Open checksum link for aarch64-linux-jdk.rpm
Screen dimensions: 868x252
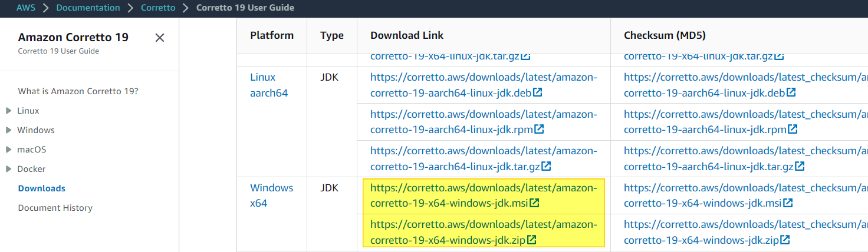pyautogui.click(x=746, y=121)
